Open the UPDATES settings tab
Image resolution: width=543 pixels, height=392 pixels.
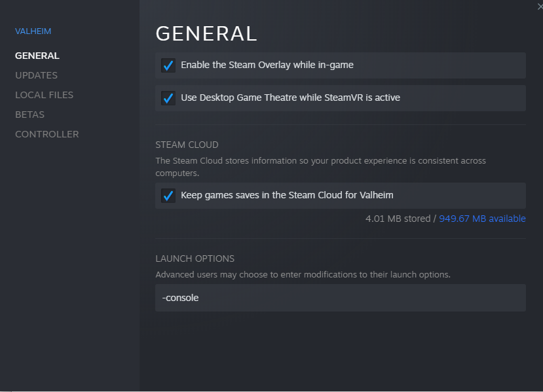[36, 75]
